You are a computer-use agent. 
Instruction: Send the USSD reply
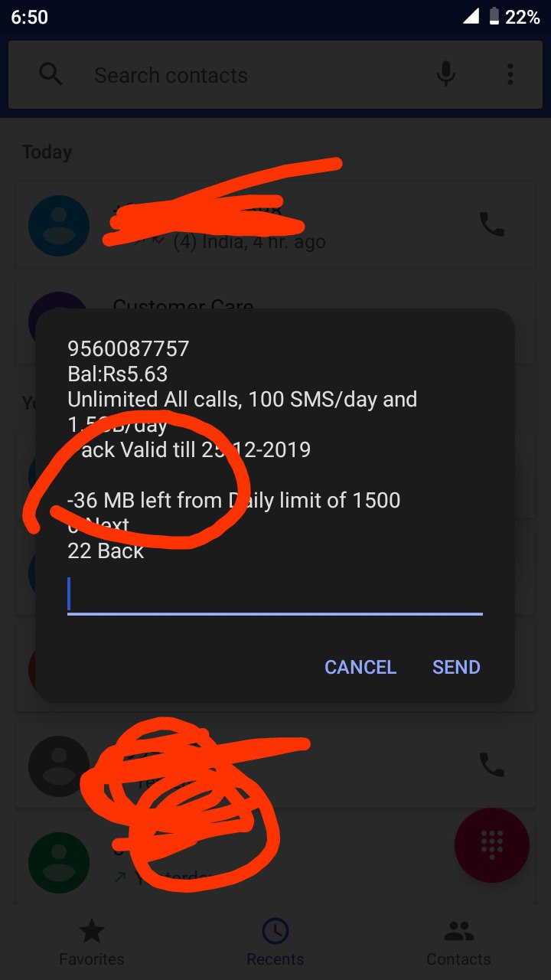pos(456,667)
